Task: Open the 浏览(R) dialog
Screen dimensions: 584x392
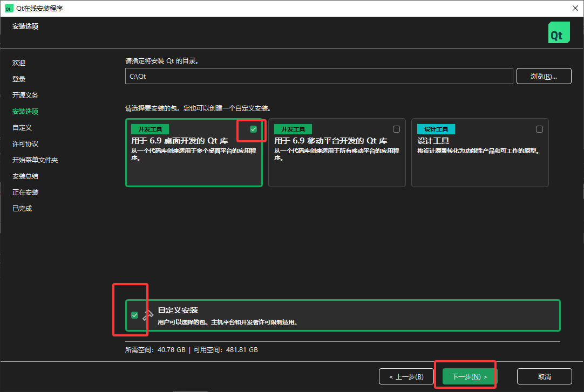Action: (x=544, y=75)
